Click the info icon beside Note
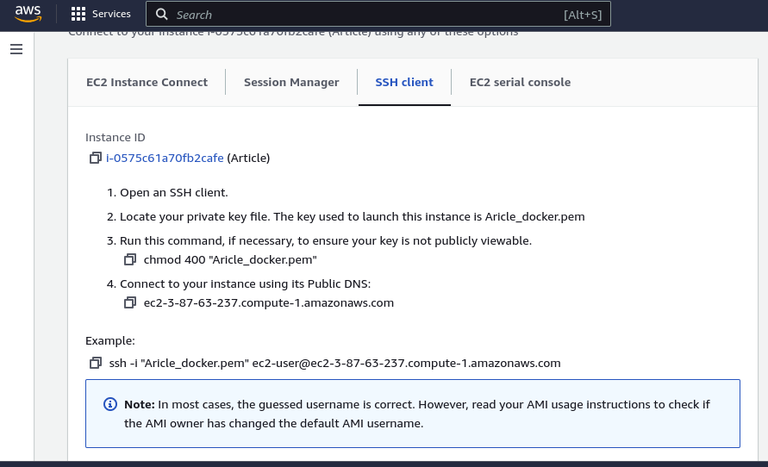Screen dimensions: 768x467 pyautogui.click(x=110, y=404)
